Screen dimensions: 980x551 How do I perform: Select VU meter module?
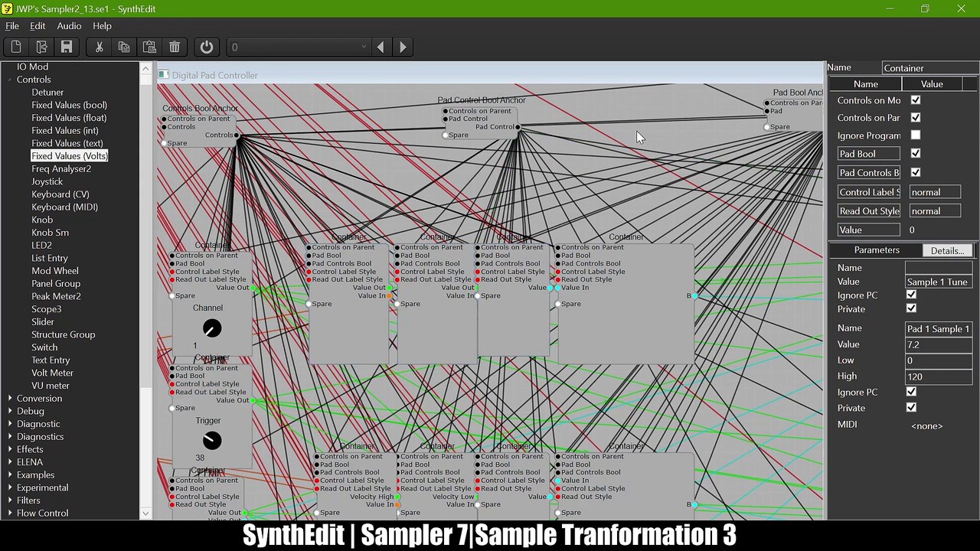click(x=50, y=386)
